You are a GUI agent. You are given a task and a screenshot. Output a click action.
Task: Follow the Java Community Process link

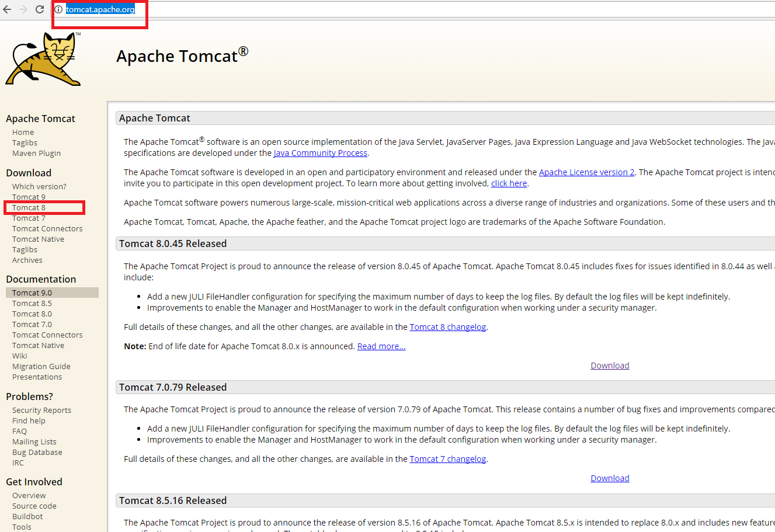tap(321, 153)
